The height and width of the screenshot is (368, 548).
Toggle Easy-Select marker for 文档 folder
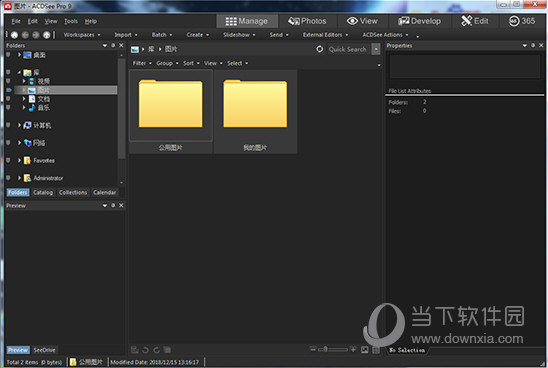pos(8,99)
